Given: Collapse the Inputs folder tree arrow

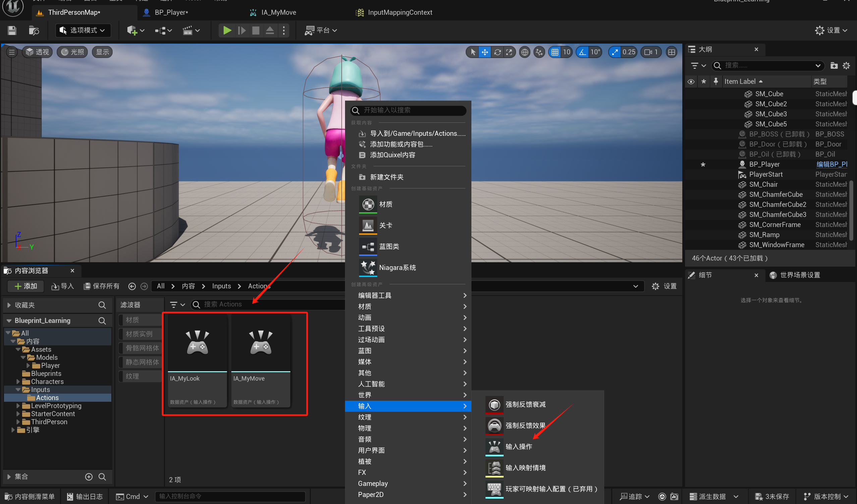Looking at the screenshot, I should tap(18, 390).
